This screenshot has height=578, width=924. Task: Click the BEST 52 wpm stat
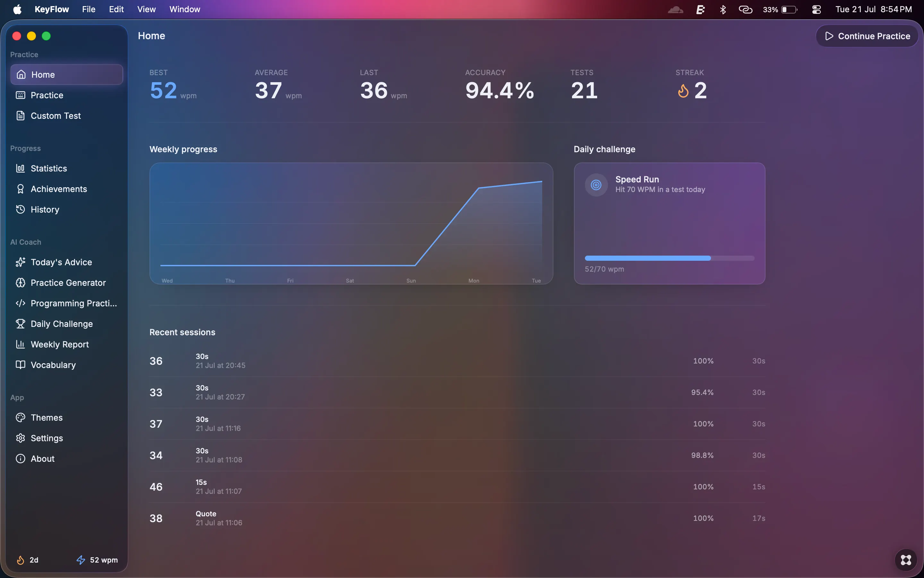click(x=173, y=85)
